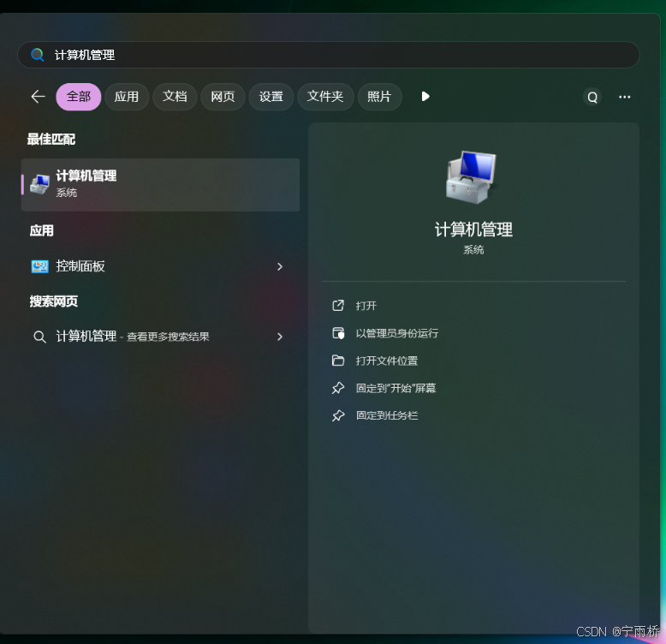Open the 控制面板 app result
The image size is (666, 644).
pyautogui.click(x=161, y=266)
